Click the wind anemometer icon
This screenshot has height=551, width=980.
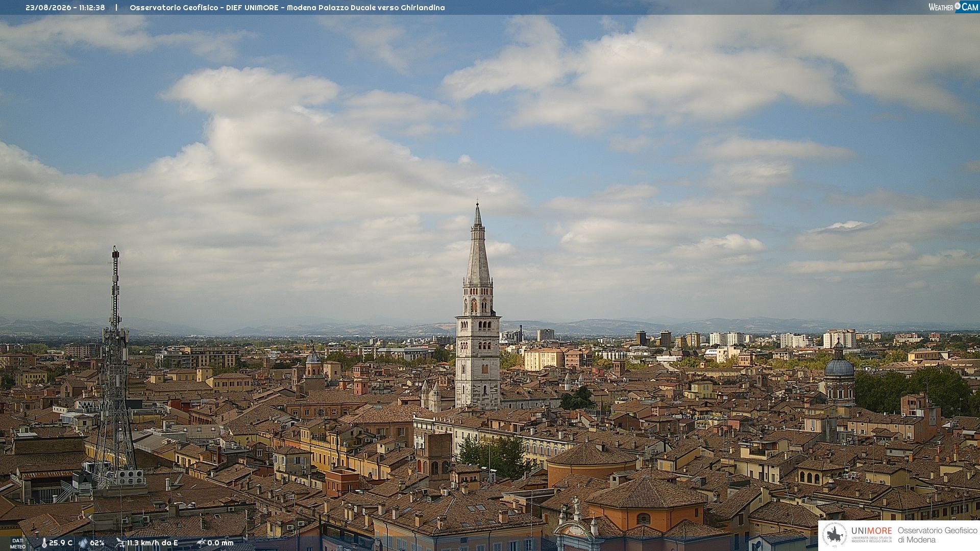[x=120, y=543]
